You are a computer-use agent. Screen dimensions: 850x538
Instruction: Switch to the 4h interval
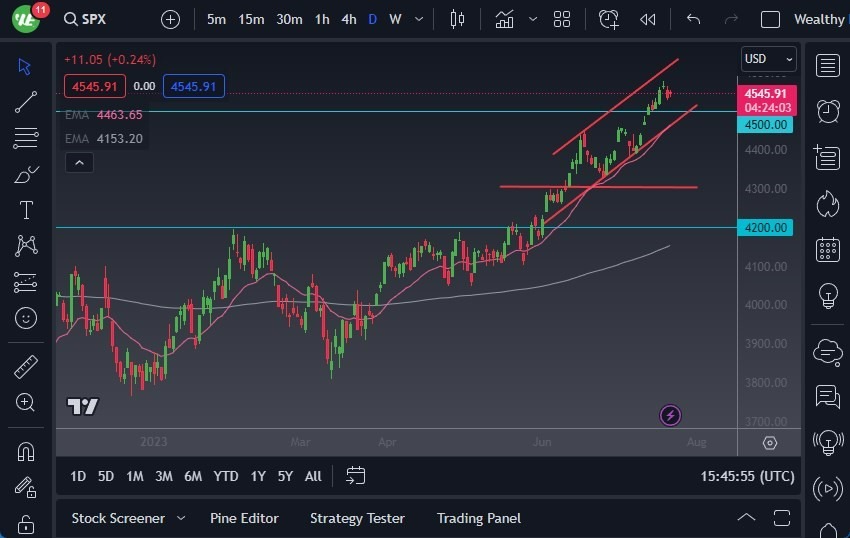tap(349, 20)
